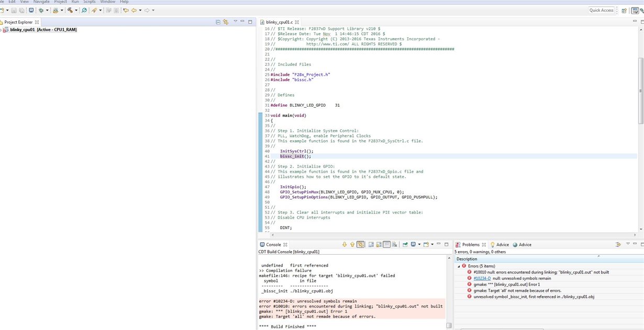Open dropdown arrow next to Debug icon

coord(47,10)
